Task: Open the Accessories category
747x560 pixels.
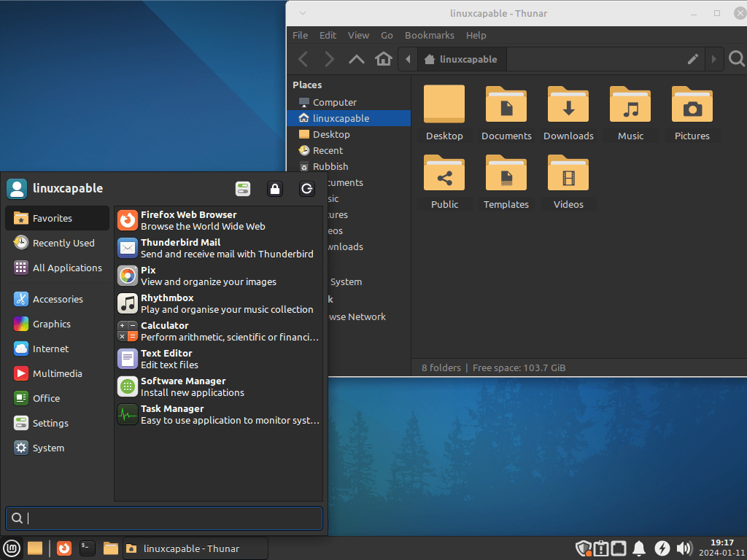Action: [x=57, y=299]
